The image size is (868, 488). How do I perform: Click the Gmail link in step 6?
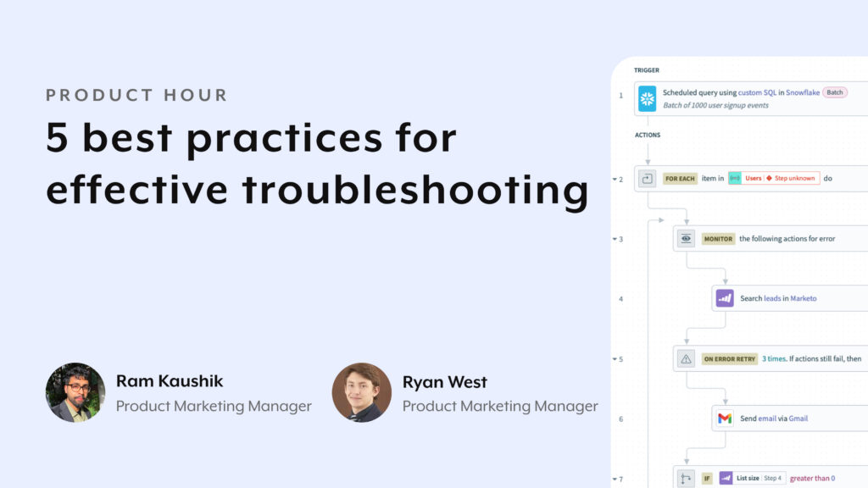tap(798, 419)
